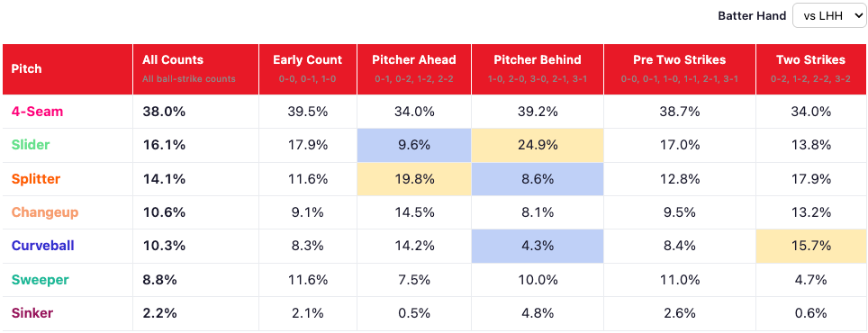Click the blue 4.3% Curveball cell
This screenshot has height=333, width=868.
538,247
